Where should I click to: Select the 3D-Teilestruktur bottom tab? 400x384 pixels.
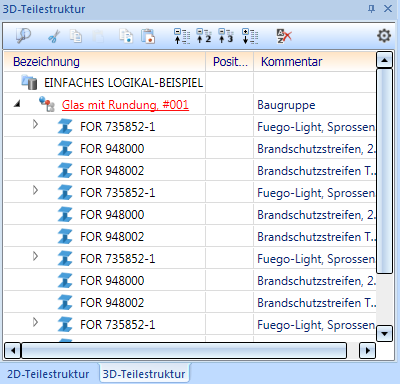tap(144, 374)
